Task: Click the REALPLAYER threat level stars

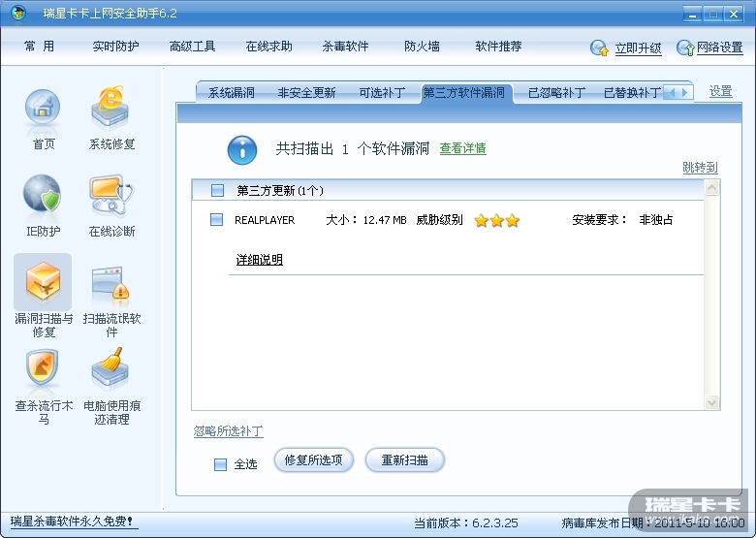Action: click(496, 221)
